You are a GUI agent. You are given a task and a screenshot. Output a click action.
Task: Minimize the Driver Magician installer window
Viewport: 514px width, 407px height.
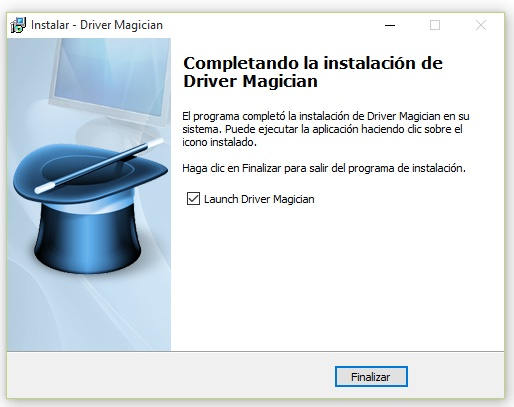390,25
